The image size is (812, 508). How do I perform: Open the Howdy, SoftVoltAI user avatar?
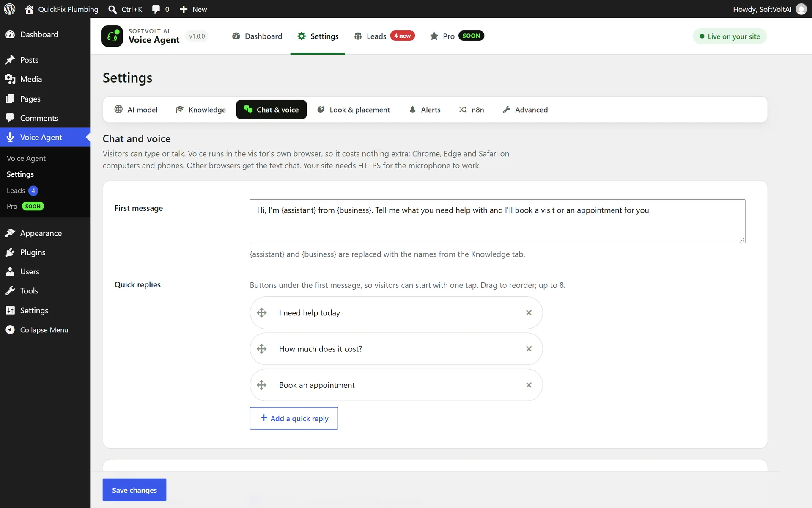801,9
